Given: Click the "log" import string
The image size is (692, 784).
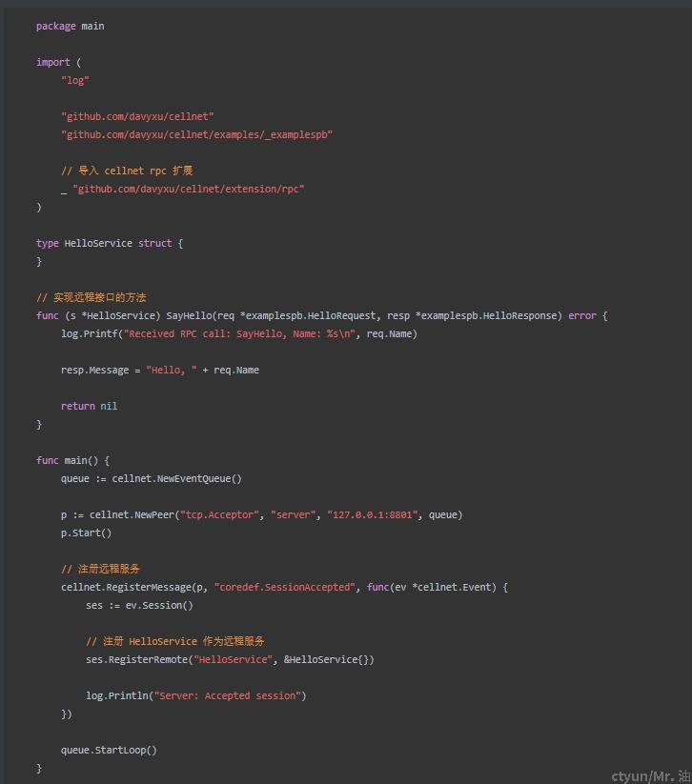Looking at the screenshot, I should [75, 81].
